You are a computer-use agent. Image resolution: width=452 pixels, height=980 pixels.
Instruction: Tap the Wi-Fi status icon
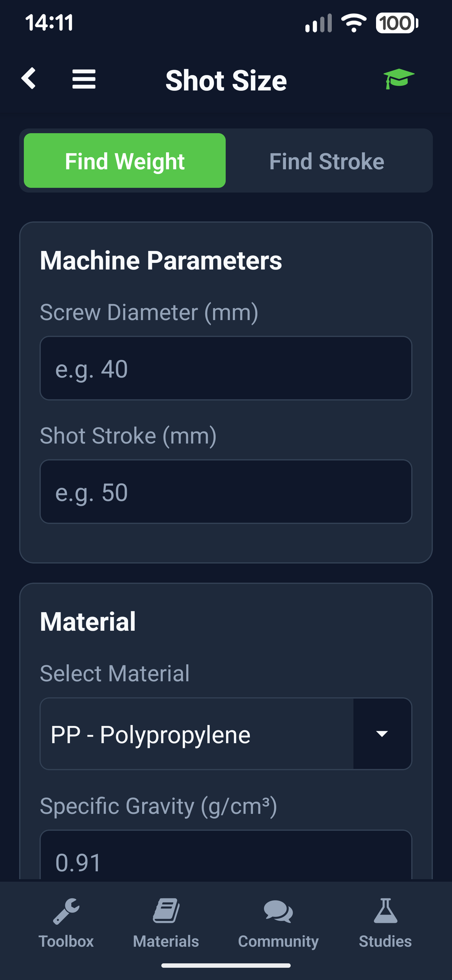tap(353, 23)
